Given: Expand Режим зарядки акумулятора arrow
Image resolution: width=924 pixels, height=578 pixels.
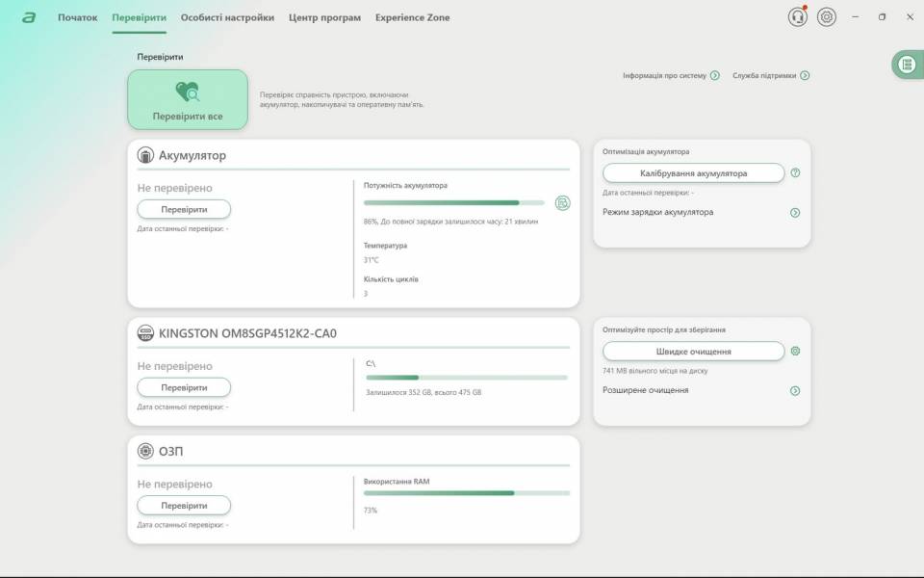Looking at the screenshot, I should 795,212.
